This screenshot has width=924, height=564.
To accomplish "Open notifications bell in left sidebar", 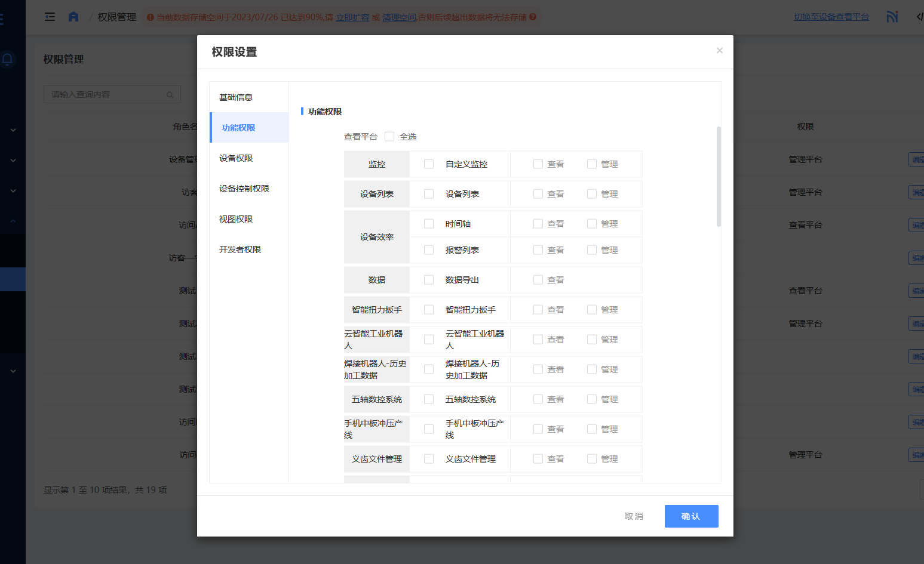I will pyautogui.click(x=8, y=59).
